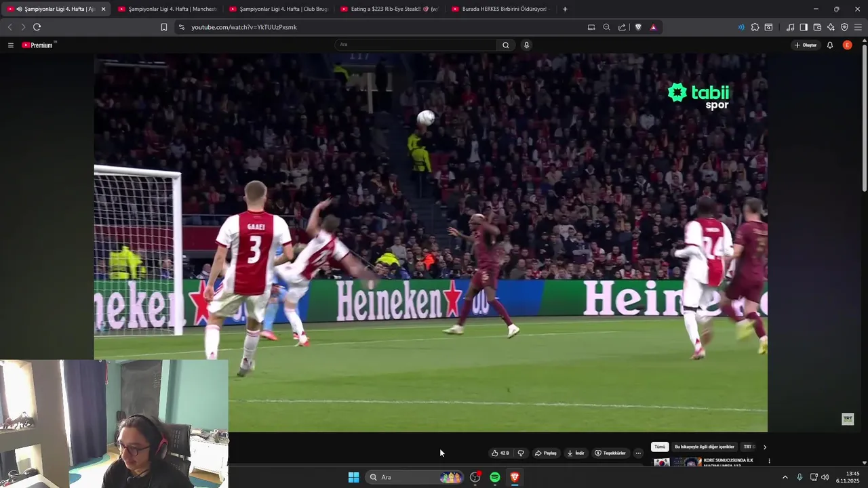Open more actions three-dot menu

tap(638, 453)
